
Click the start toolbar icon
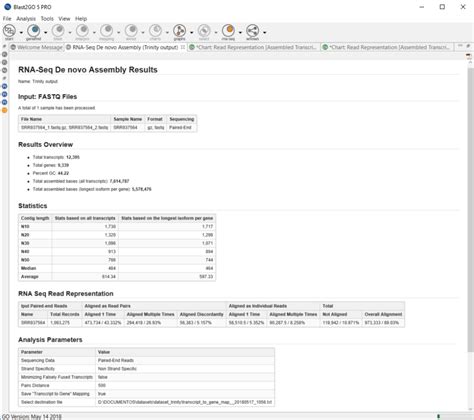(9, 31)
